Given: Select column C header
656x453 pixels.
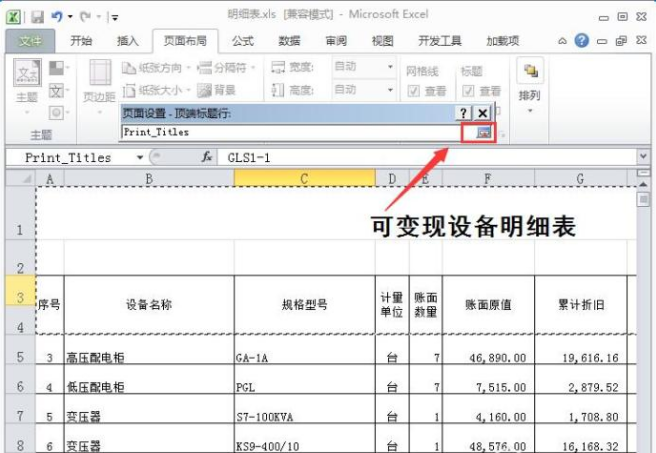Looking at the screenshot, I should [x=304, y=179].
